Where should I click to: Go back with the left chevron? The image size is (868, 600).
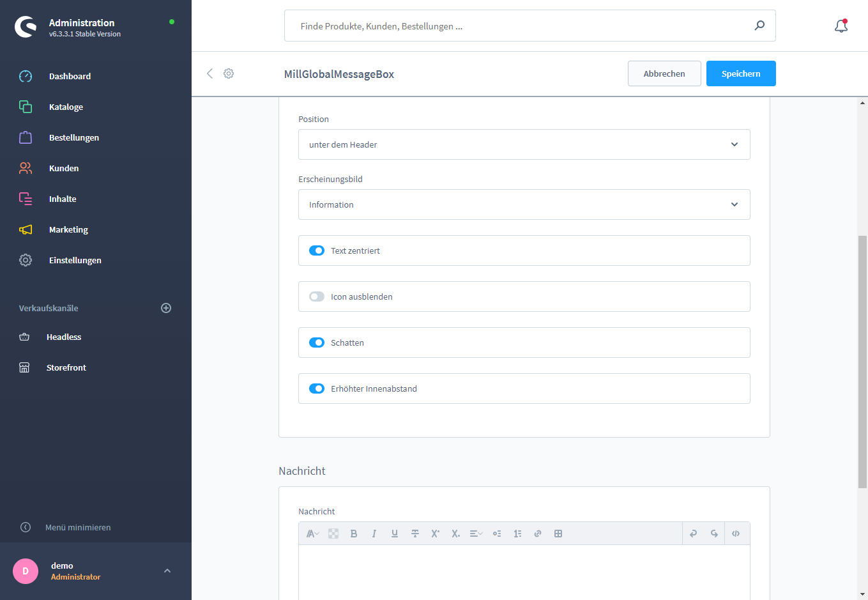(x=209, y=73)
